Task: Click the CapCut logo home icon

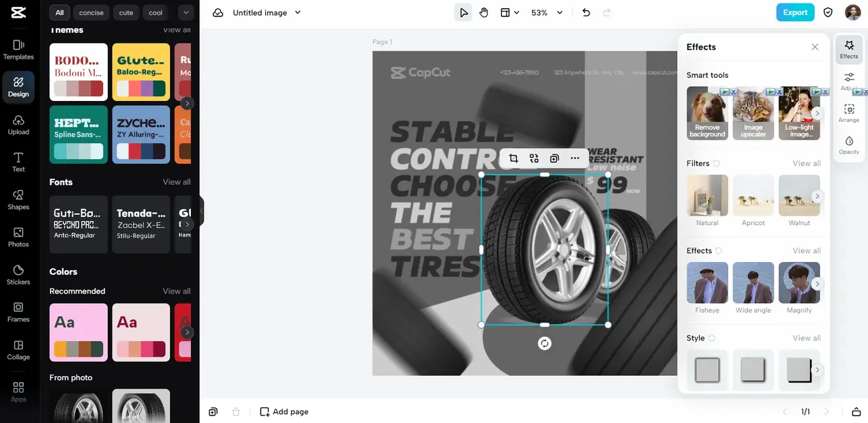Action: click(x=18, y=13)
